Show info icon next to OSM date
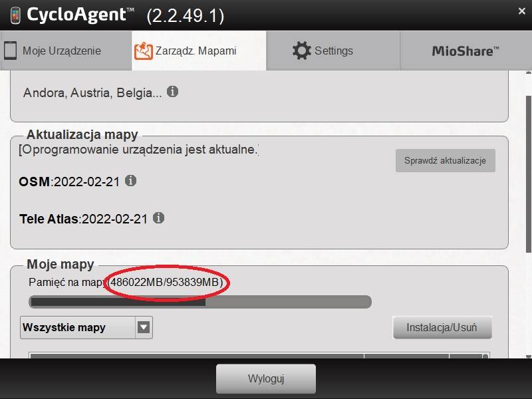This screenshot has width=532, height=399. point(130,181)
